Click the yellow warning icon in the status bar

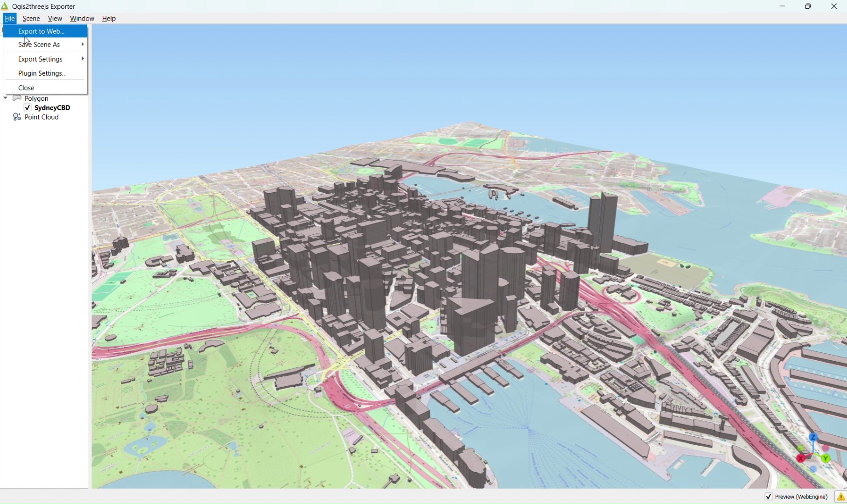coord(841,497)
